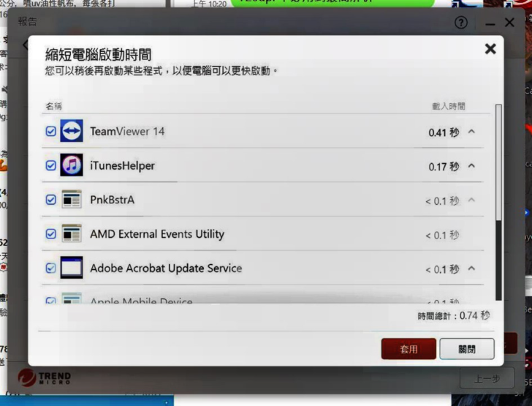Collapse the iTunesHelper row chevron
Viewport: 532px width, 406px height.
[x=471, y=166]
